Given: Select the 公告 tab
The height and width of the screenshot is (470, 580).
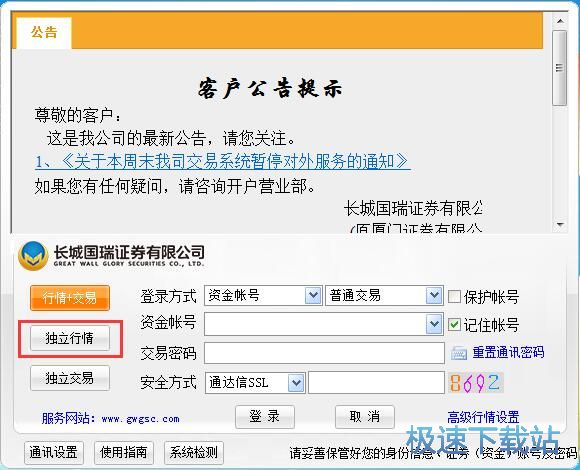Looking at the screenshot, I should coord(44,33).
